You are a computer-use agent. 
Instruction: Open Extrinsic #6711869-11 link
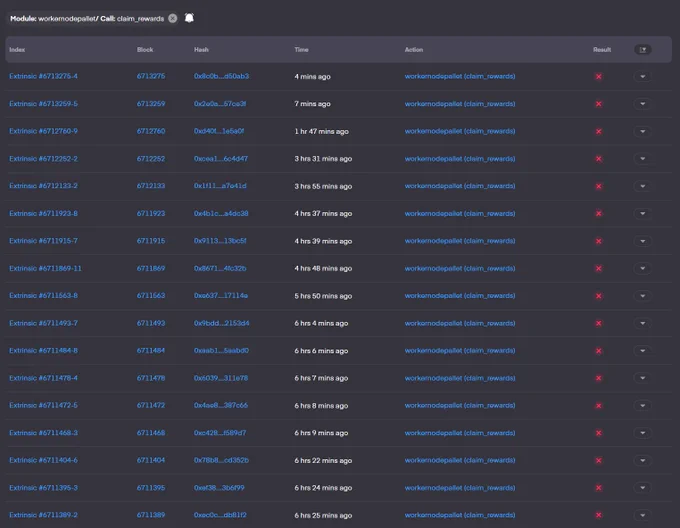pos(45,268)
